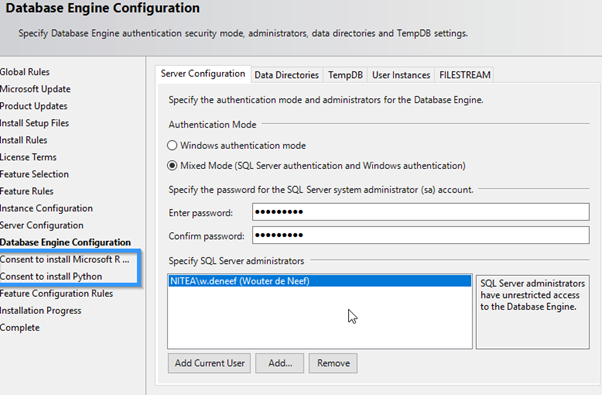Click the SQL Server administrators description box
The width and height of the screenshot is (602, 395).
pos(533,312)
